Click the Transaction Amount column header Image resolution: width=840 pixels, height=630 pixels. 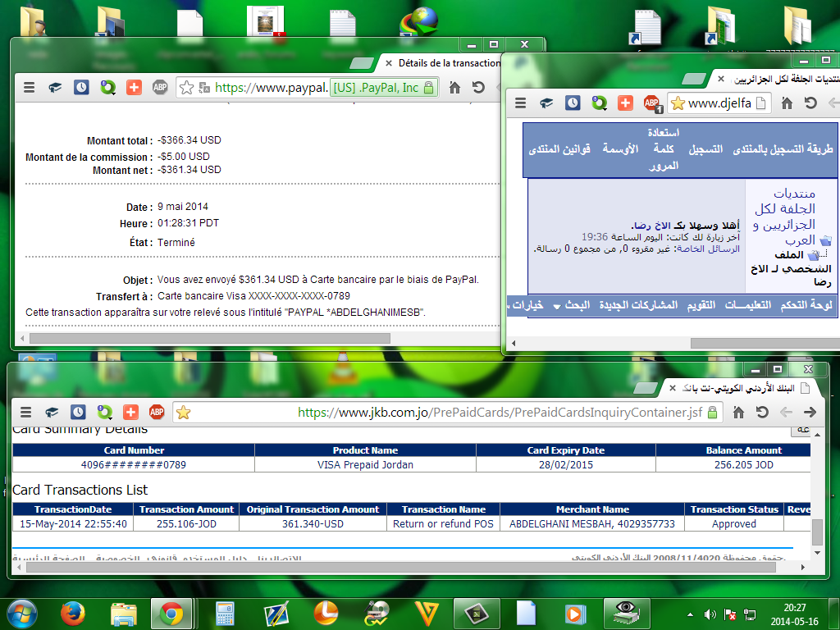click(186, 509)
